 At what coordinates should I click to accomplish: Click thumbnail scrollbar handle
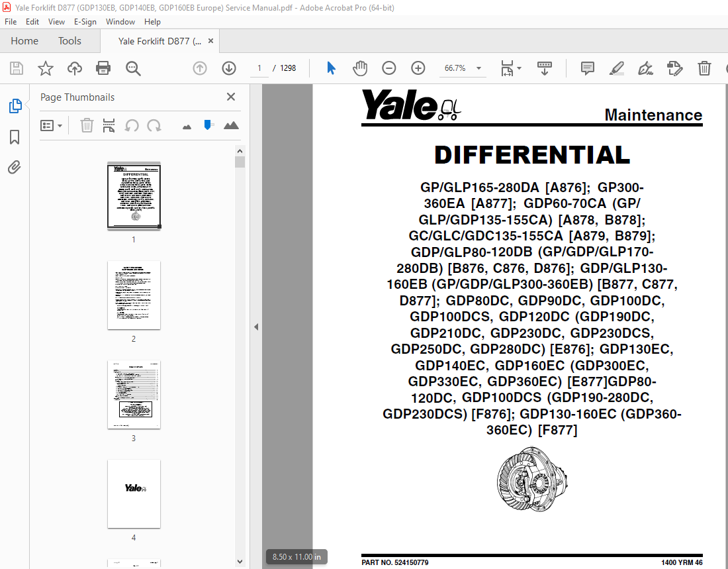pyautogui.click(x=240, y=162)
